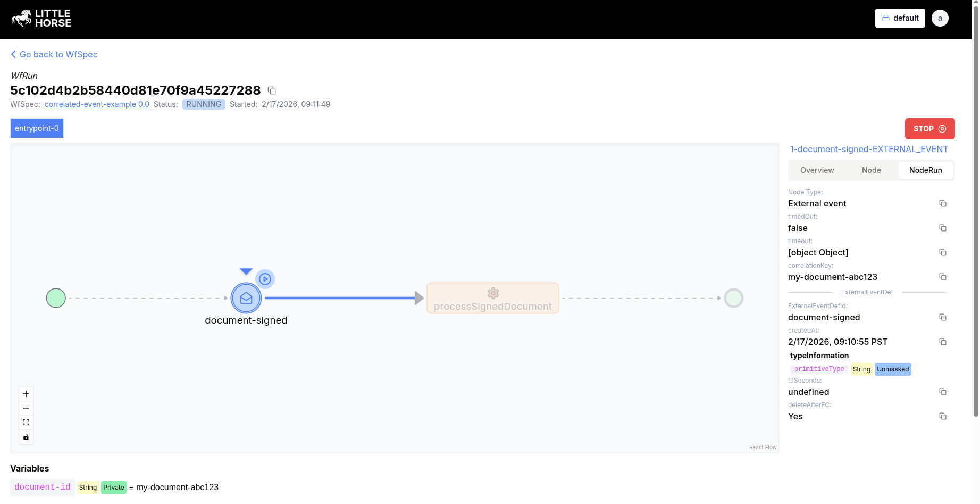This screenshot has width=980, height=504.
Task: Copy the ExternalEventDefId document-signed
Action: coord(943,317)
